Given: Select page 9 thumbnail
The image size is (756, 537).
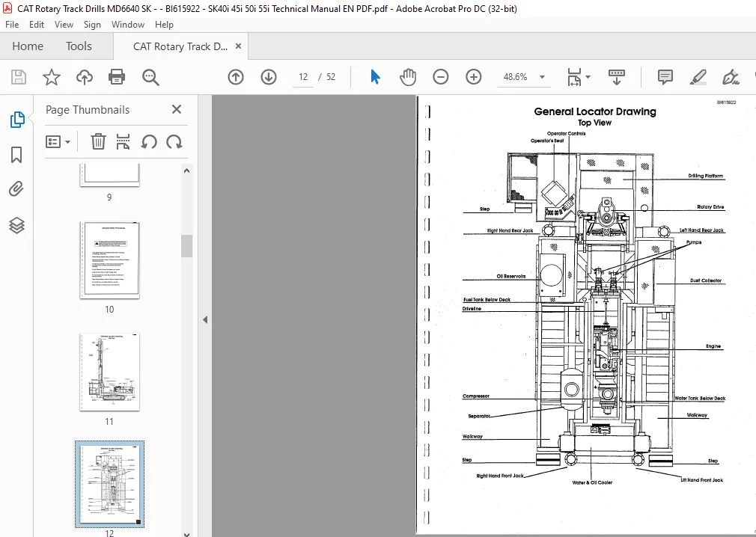Looking at the screenshot, I should coord(109,175).
